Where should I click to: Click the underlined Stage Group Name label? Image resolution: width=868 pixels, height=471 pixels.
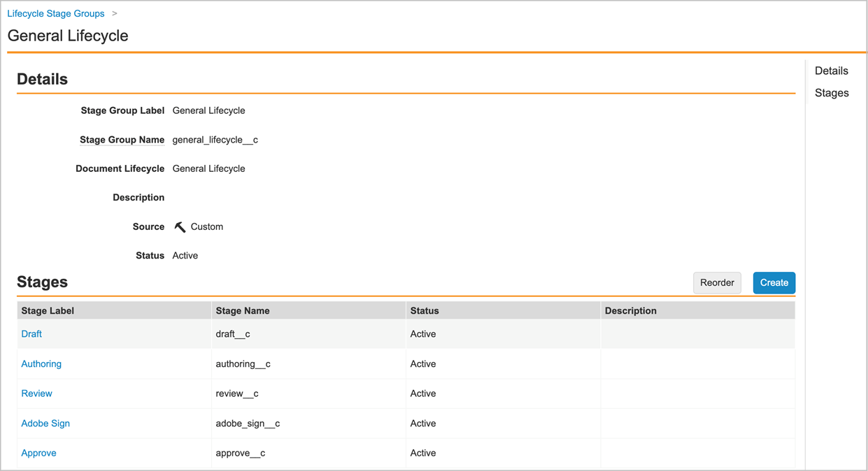tap(122, 139)
